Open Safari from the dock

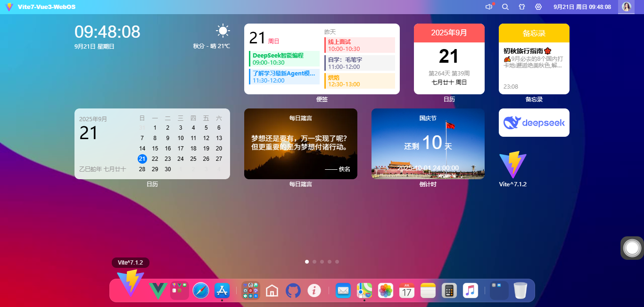click(x=201, y=290)
